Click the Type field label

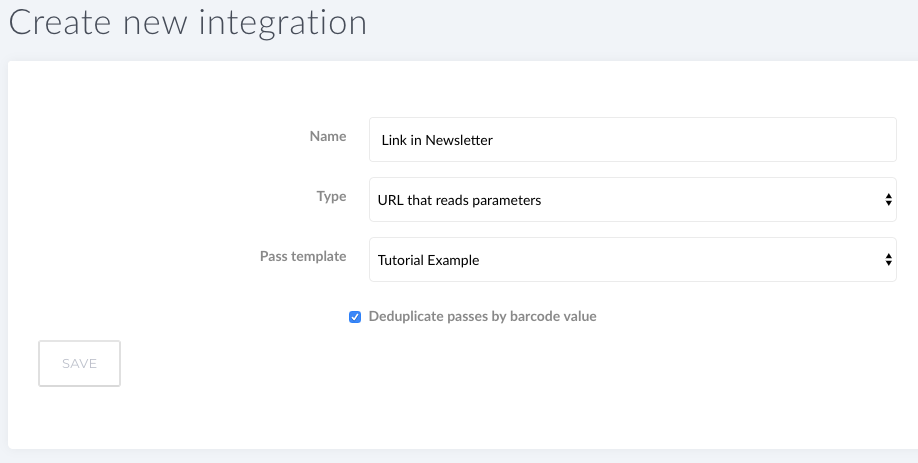pos(331,196)
